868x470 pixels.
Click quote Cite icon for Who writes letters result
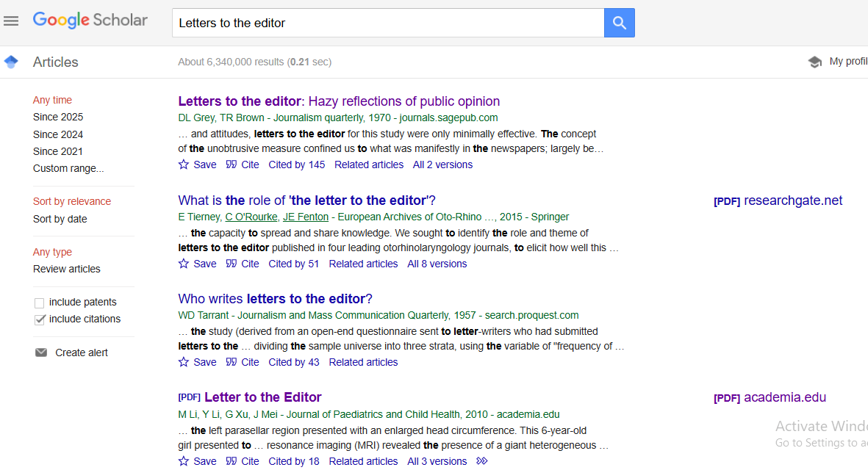click(x=232, y=361)
